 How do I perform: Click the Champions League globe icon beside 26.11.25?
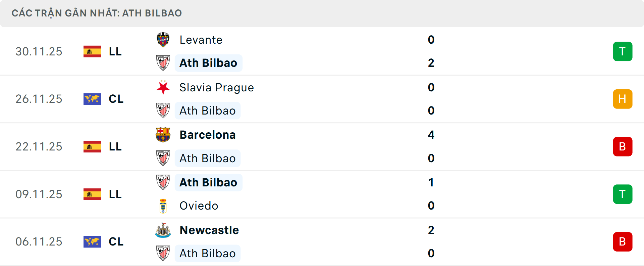(x=92, y=99)
